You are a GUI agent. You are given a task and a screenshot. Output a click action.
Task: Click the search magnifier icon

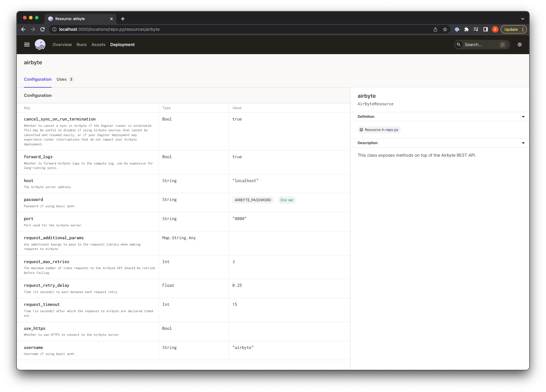[x=459, y=45]
